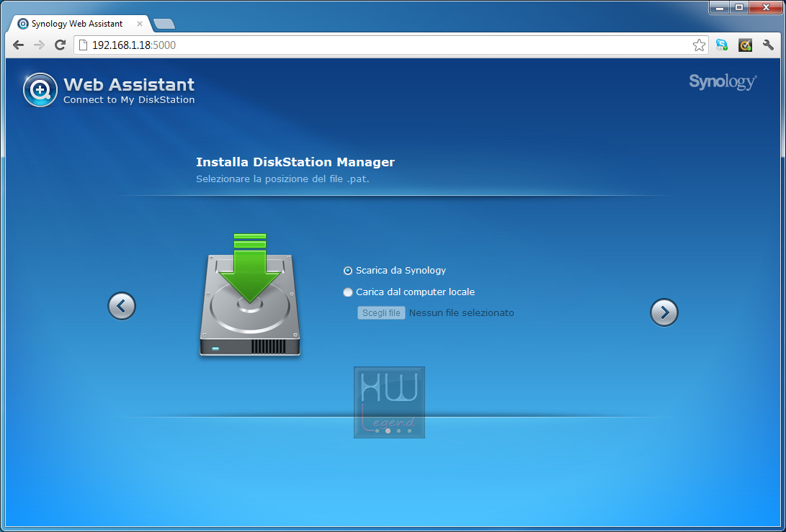Close the browser window
This screenshot has height=532, width=786.
(766, 7)
